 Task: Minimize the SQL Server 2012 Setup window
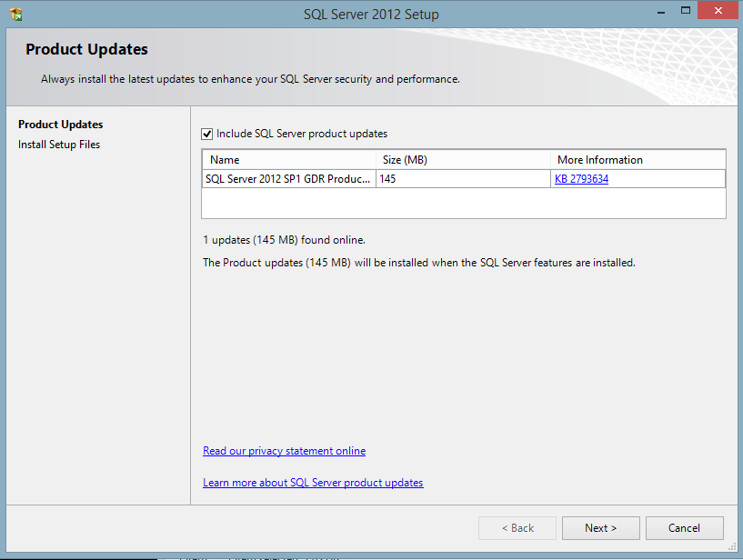[661, 12]
